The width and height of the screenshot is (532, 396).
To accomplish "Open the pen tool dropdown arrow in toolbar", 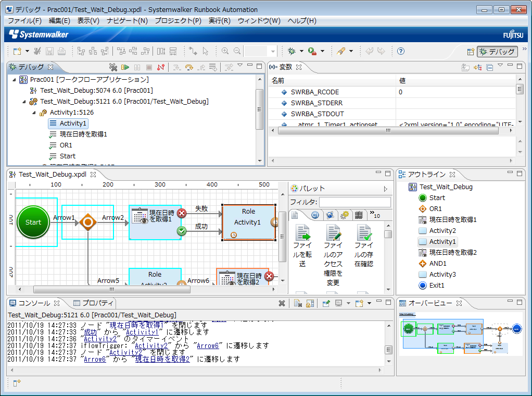I will (351, 51).
